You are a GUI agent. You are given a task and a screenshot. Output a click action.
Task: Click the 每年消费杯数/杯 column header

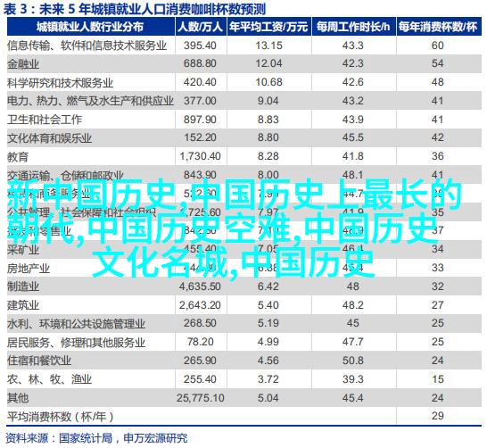click(438, 27)
